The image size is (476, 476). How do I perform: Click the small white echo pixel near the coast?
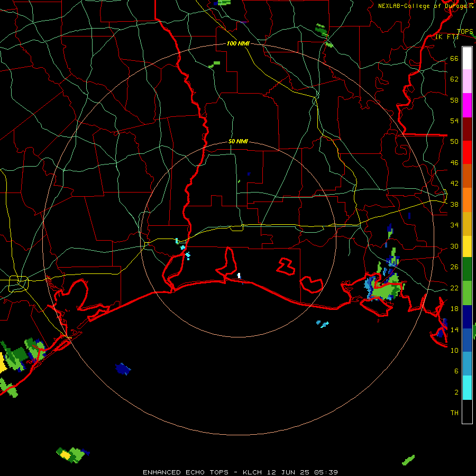(239, 276)
